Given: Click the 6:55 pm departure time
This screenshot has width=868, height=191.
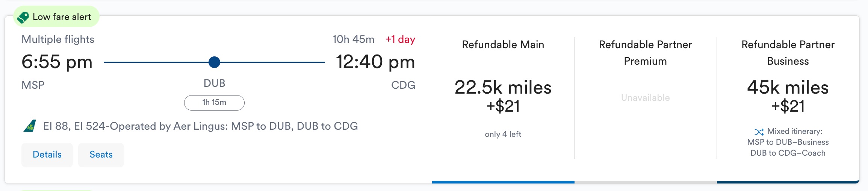Looking at the screenshot, I should [x=57, y=62].
